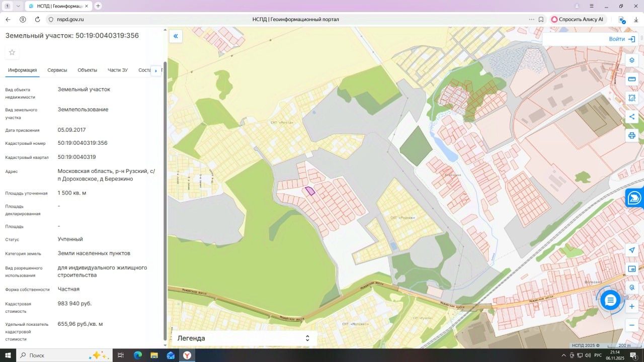Open Task View on the taskbar
The width and height of the screenshot is (644, 362).
[x=121, y=355]
